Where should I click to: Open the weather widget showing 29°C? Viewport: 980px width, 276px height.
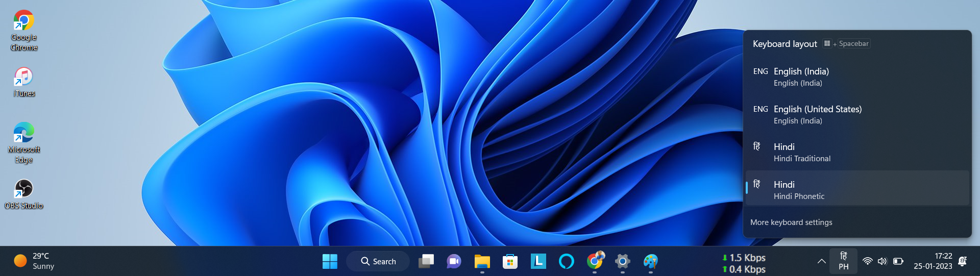click(35, 261)
